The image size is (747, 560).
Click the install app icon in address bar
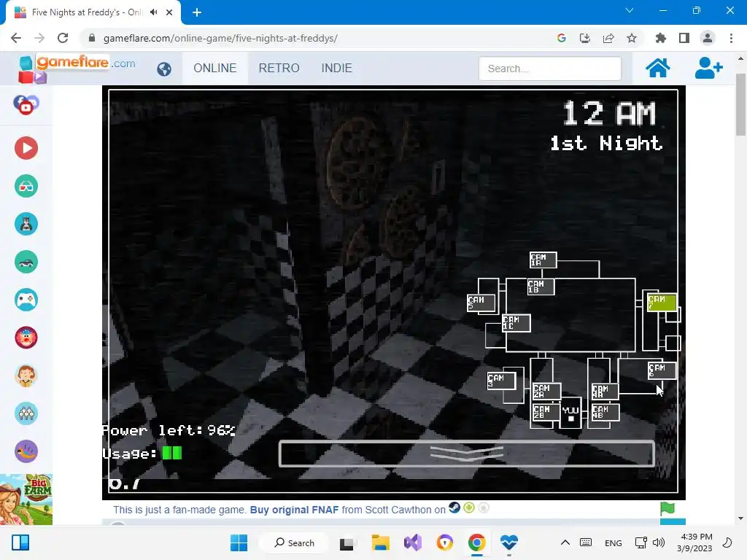click(x=584, y=38)
